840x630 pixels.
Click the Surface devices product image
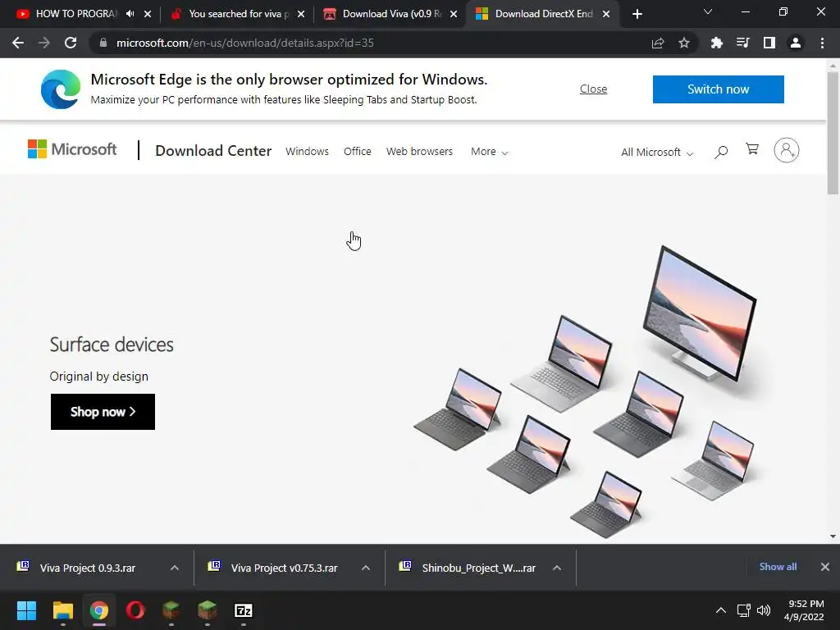tap(585, 391)
